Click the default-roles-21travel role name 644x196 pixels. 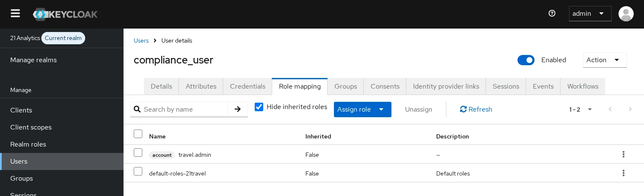point(177,173)
